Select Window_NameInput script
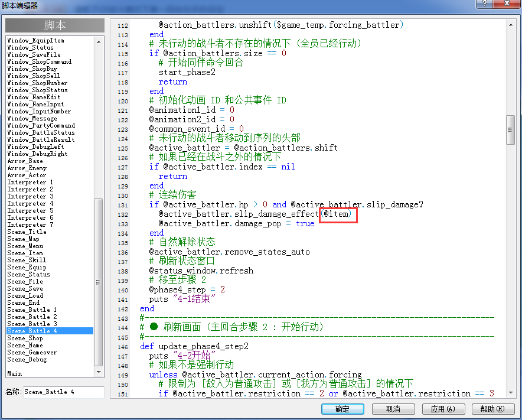522x420 pixels. point(35,104)
